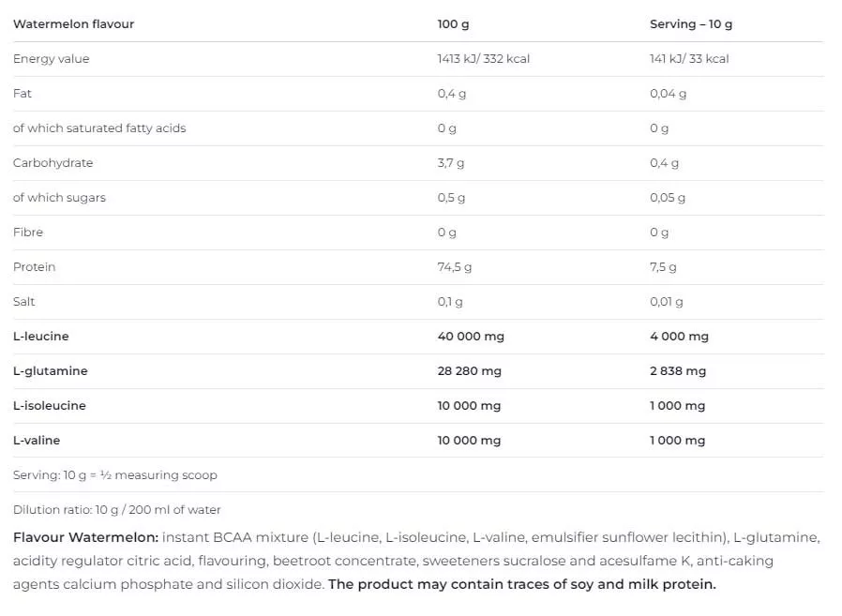Select the "Serving – 10 g" column header

point(691,24)
